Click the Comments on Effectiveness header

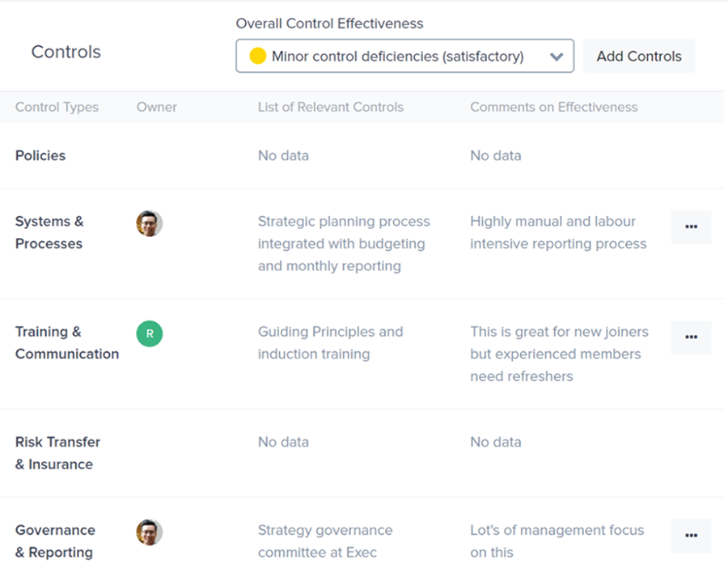coord(553,107)
